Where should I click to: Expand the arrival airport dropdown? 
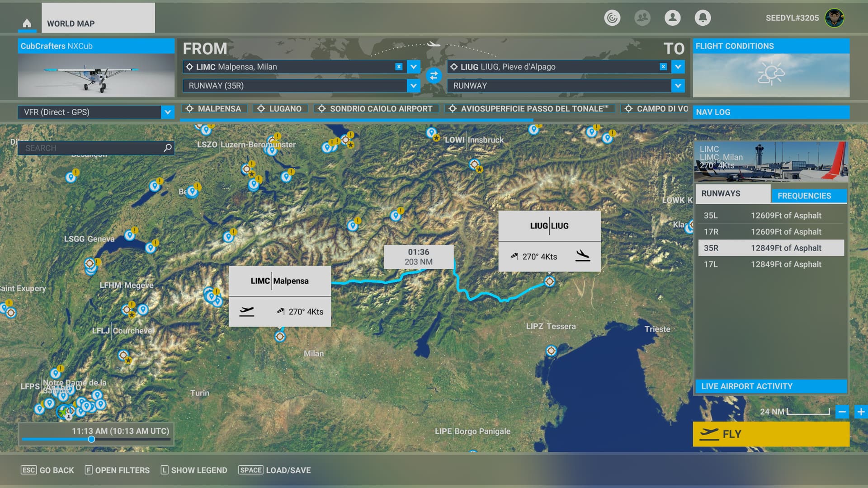click(678, 67)
